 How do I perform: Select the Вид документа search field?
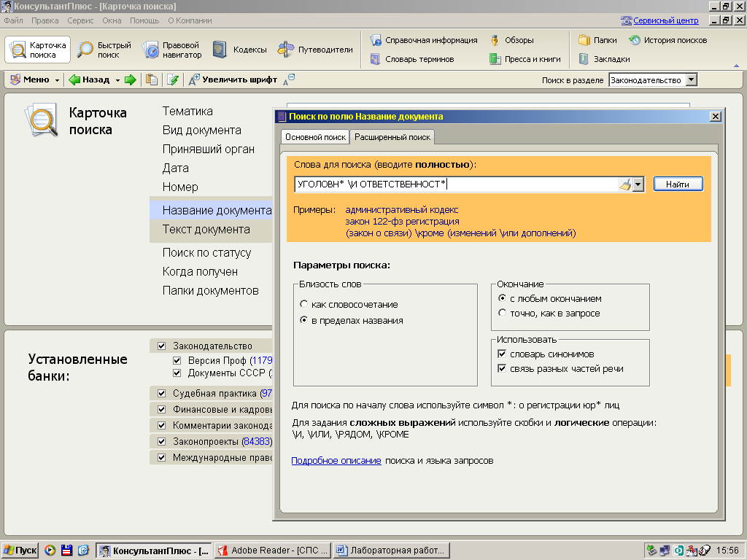(201, 130)
